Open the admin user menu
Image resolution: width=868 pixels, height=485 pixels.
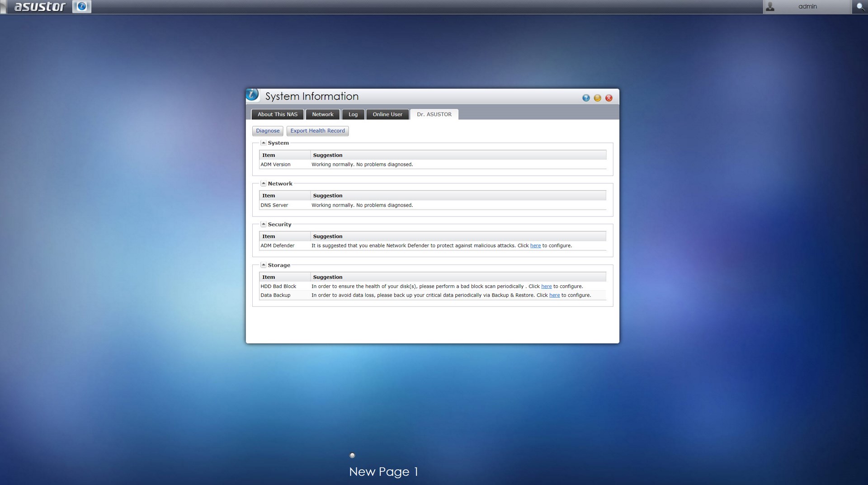point(807,7)
